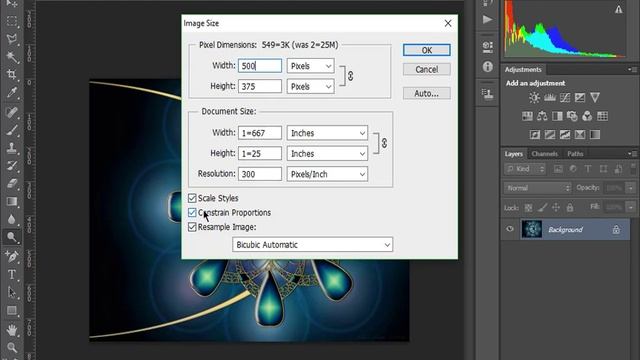Screen dimensions: 640x360
Task: Add an Exposure adjustment
Action: [x=580, y=98]
